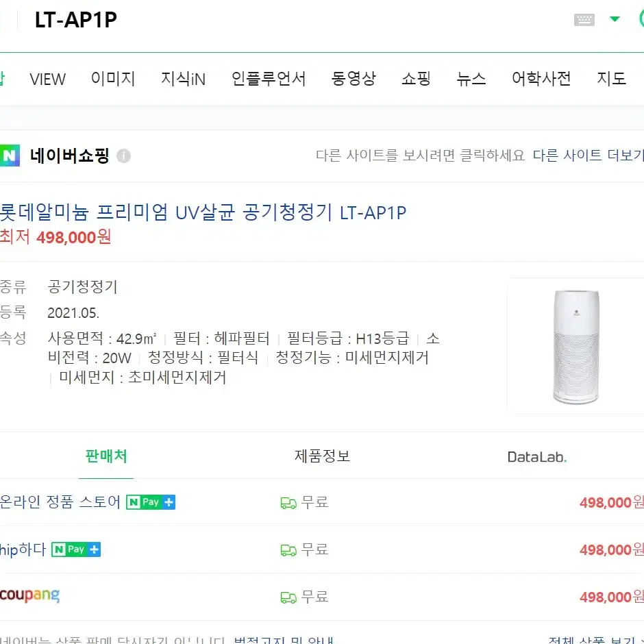Click delivery truck icon in hip하다 row

tap(288, 550)
